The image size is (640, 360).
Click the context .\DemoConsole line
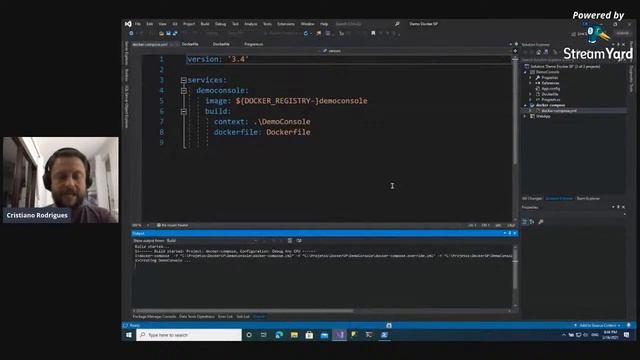pyautogui.click(x=262, y=122)
